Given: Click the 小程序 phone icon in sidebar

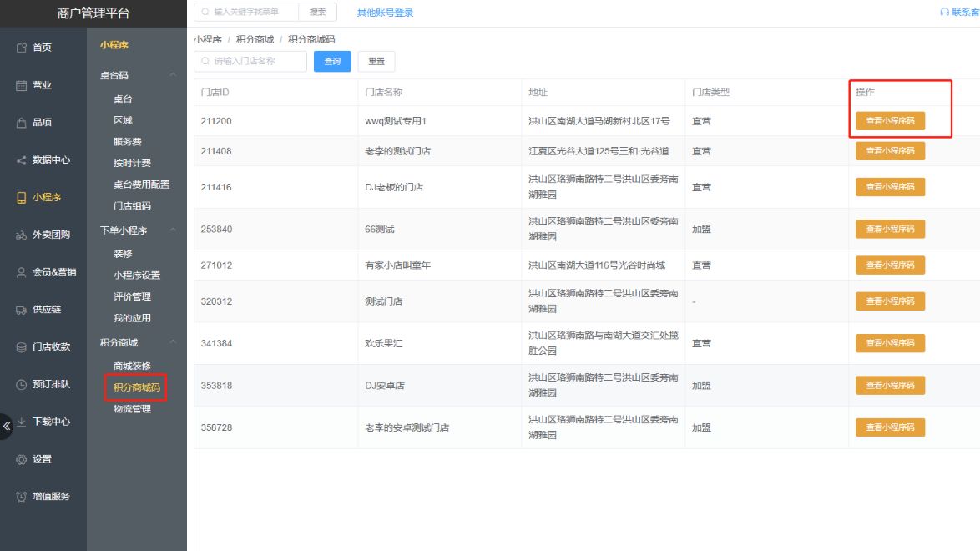Looking at the screenshot, I should 21,198.
